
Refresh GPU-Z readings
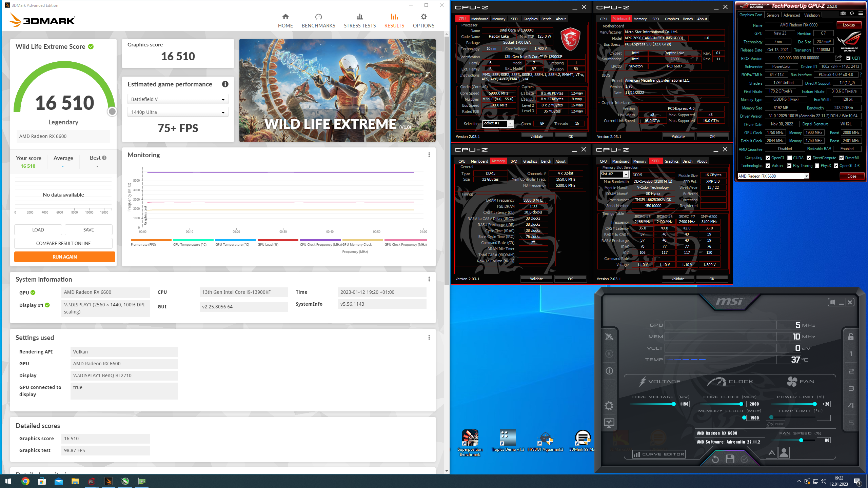[852, 14]
